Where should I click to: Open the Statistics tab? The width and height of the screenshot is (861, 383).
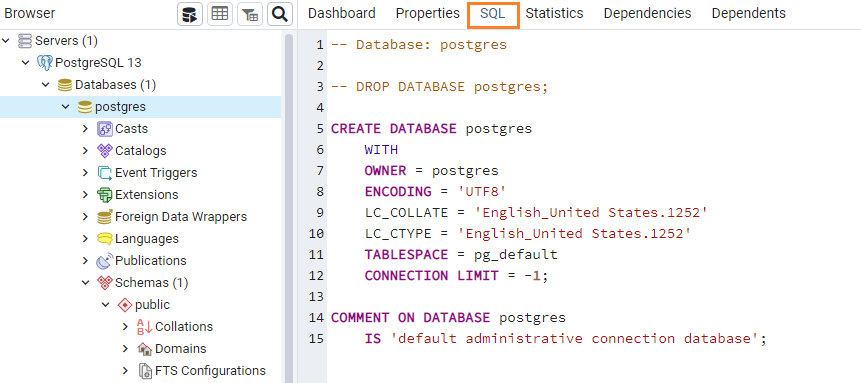tap(554, 14)
